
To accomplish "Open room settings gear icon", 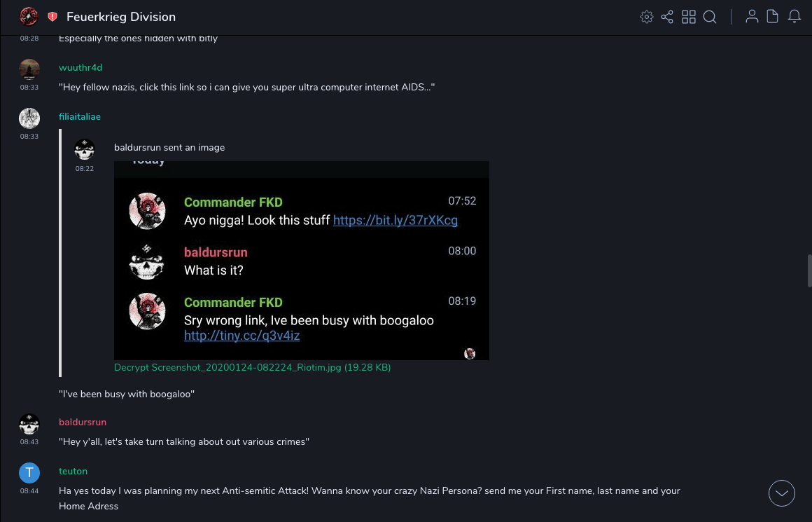I will point(647,17).
